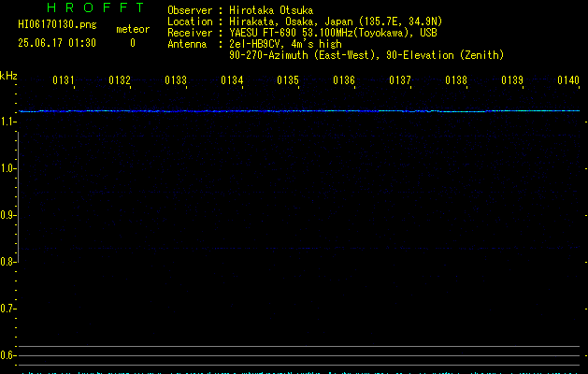Click the 0139 time marker
This screenshot has height=374, width=588.
coord(512,80)
